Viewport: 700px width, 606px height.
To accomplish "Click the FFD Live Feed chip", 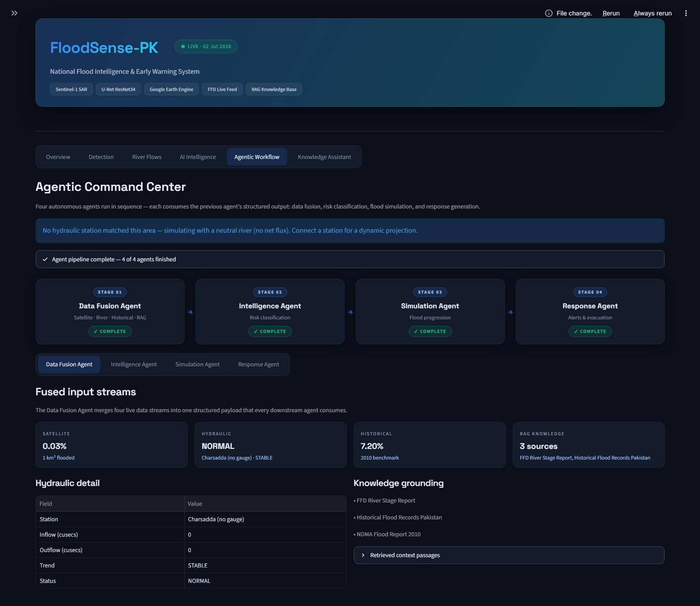I will tap(222, 89).
